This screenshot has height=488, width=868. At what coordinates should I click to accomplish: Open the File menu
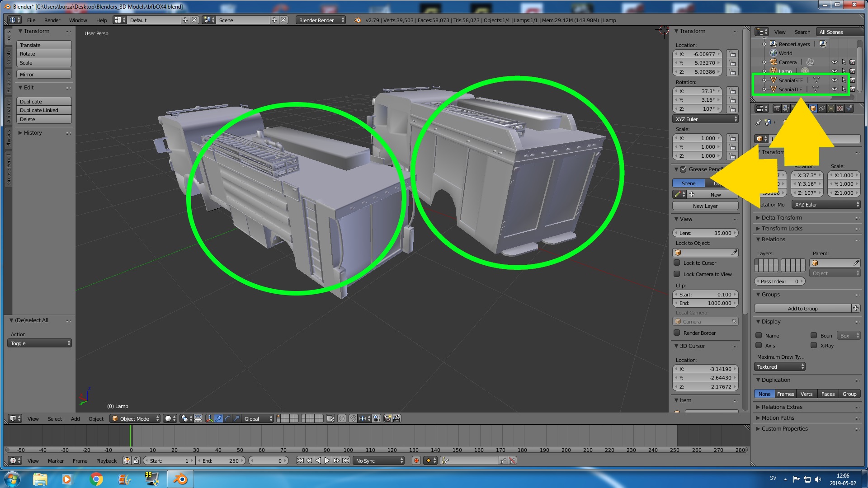[31, 20]
